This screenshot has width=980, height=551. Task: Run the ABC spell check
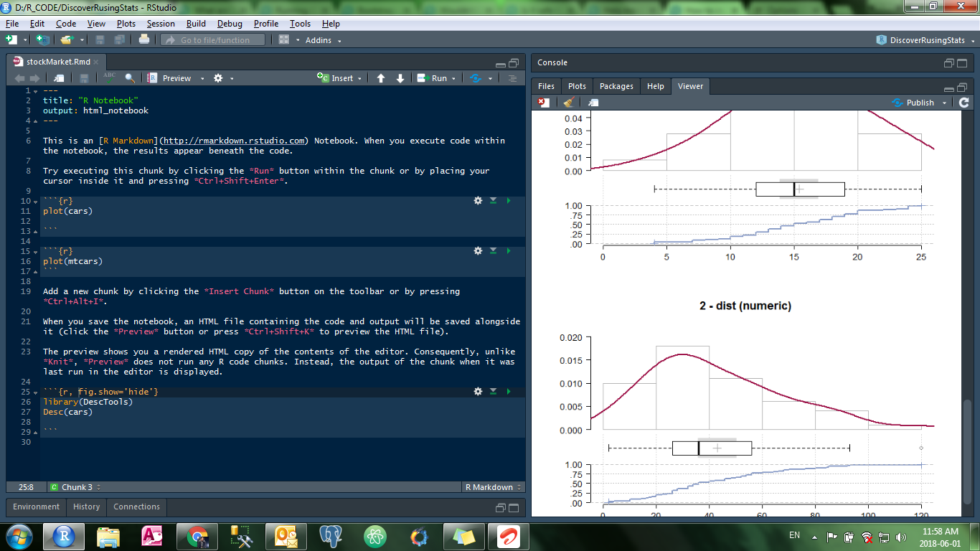109,77
